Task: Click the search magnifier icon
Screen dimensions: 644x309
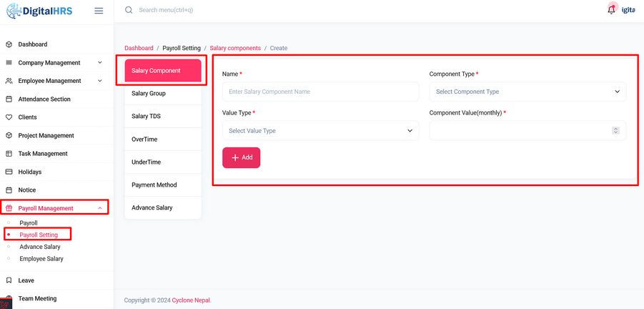Action: 129,10
